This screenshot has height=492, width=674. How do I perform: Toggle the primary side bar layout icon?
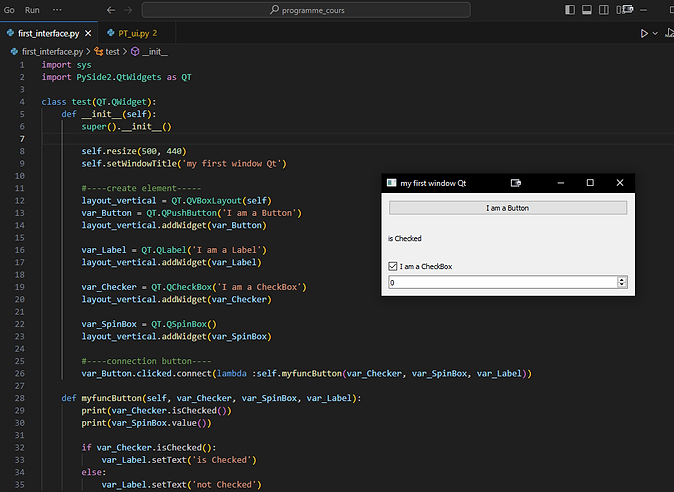(x=570, y=10)
